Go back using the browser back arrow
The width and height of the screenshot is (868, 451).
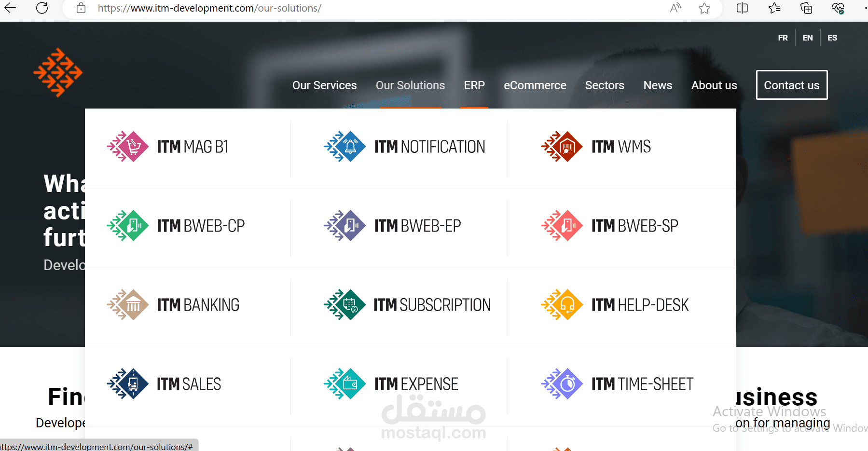pyautogui.click(x=10, y=8)
